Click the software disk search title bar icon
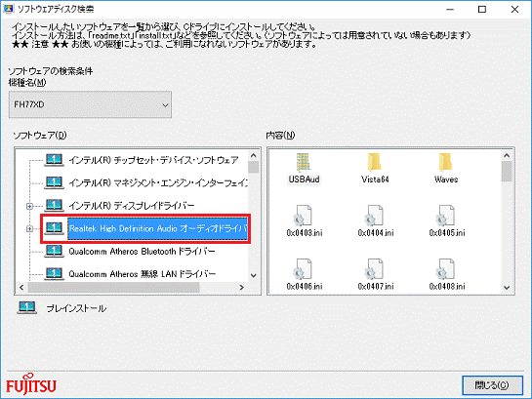532x399 pixels. pyautogui.click(x=8, y=9)
